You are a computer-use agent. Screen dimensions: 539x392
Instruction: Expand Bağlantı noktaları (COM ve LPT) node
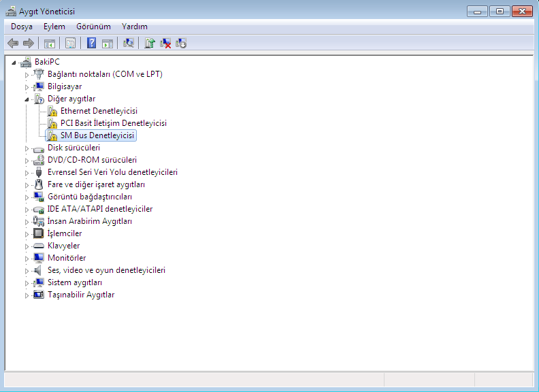pyautogui.click(x=27, y=75)
